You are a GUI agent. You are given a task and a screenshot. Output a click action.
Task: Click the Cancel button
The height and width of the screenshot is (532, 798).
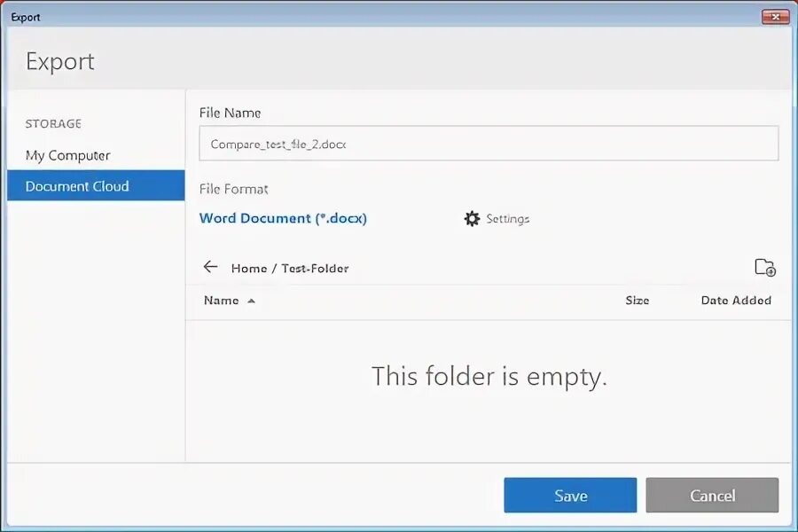coord(712,496)
